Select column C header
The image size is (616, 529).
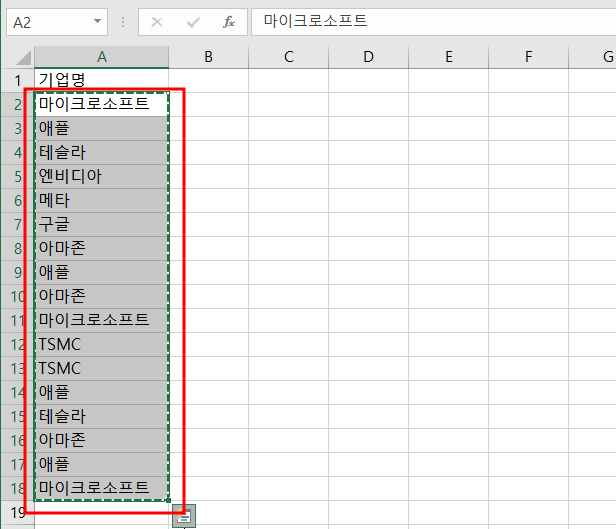click(x=289, y=57)
